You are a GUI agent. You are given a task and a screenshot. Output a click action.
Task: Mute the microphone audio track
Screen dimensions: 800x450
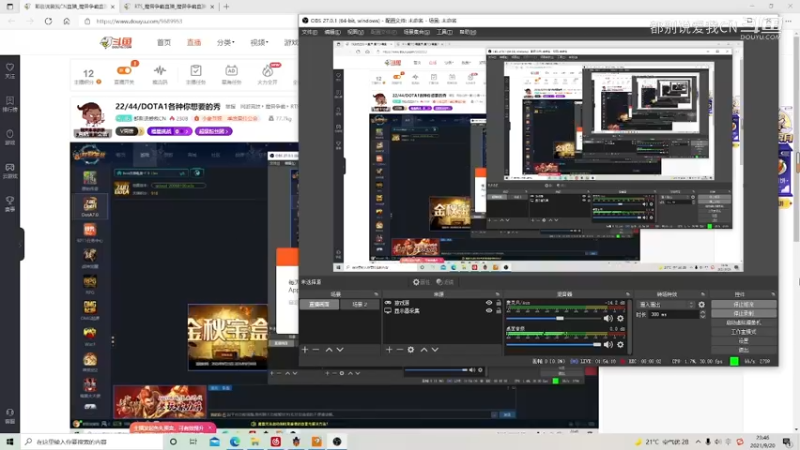(x=608, y=318)
